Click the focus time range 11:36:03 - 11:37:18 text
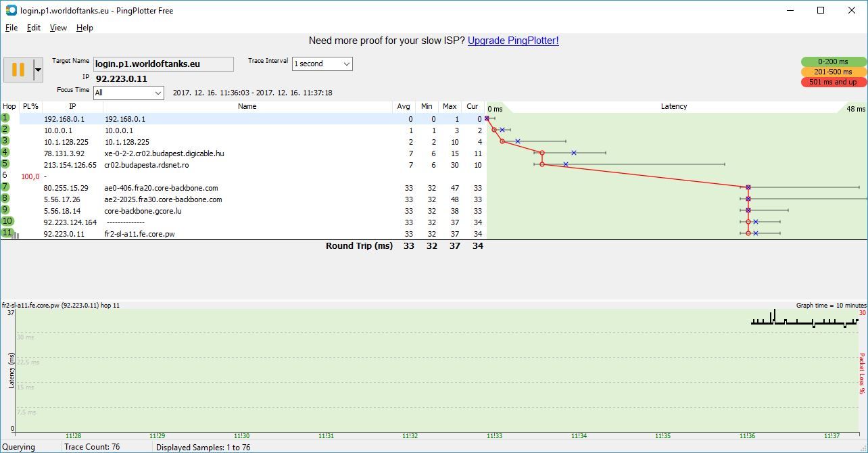 tap(252, 93)
